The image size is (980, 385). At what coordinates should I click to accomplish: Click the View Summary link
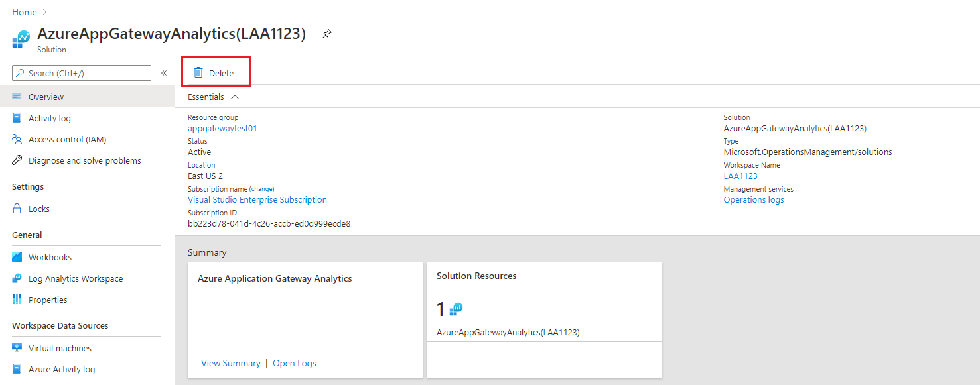coord(230,363)
